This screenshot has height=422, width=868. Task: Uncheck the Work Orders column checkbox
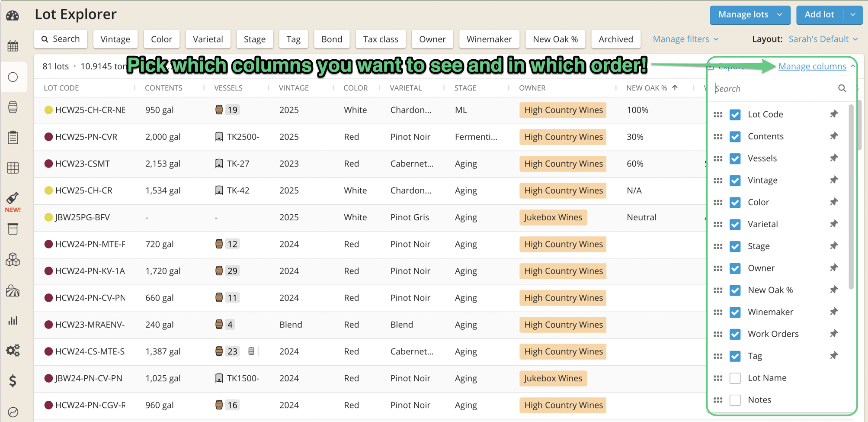pyautogui.click(x=735, y=334)
